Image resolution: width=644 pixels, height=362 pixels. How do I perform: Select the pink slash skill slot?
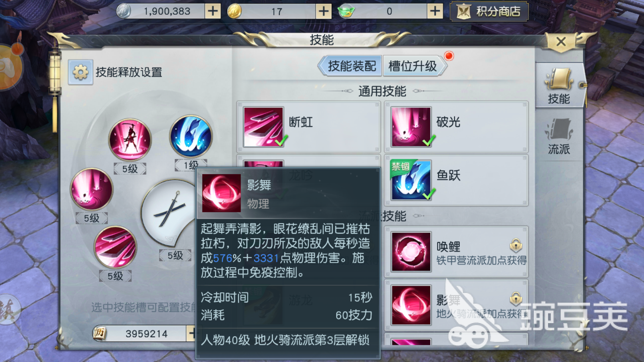[115, 247]
